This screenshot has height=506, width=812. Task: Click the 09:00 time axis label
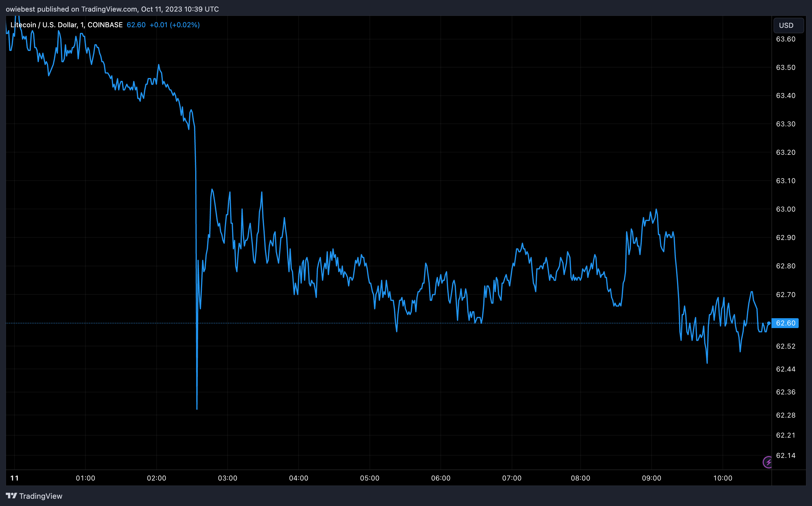pyautogui.click(x=652, y=478)
